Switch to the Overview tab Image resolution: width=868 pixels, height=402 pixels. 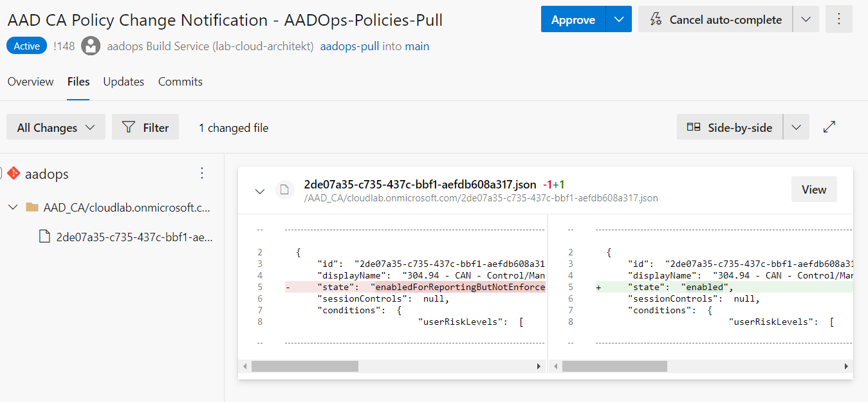(x=30, y=82)
